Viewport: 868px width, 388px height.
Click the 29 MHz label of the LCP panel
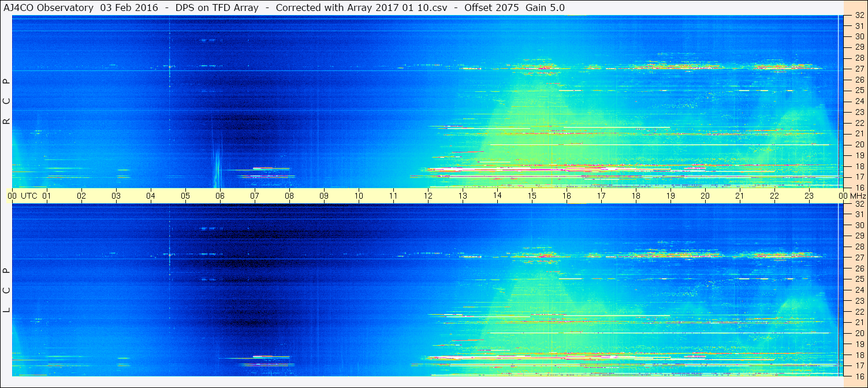point(859,236)
